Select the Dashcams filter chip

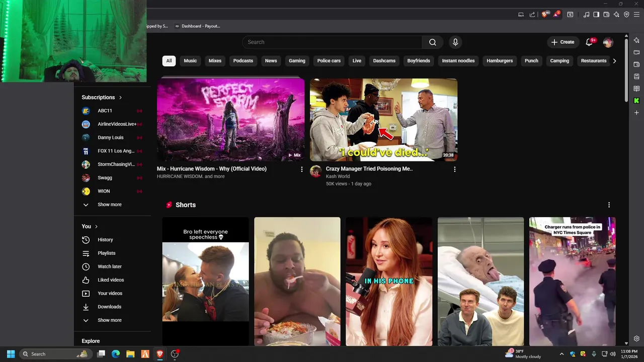[384, 61]
